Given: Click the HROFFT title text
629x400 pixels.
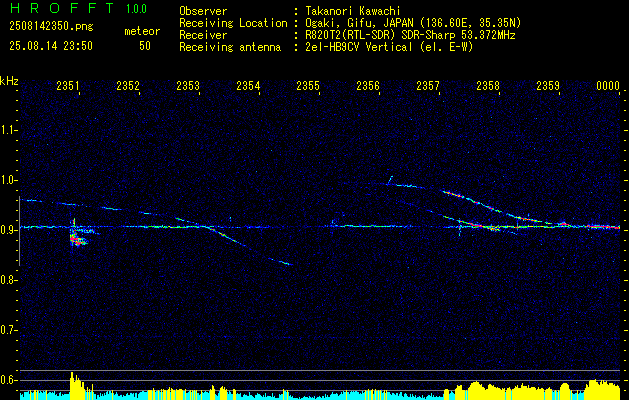Looking at the screenshot, I should (62, 8).
